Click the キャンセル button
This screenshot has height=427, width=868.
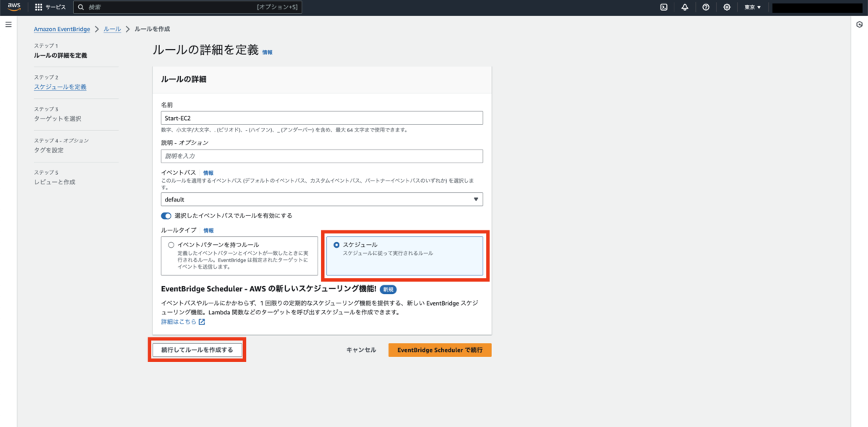[361, 350]
